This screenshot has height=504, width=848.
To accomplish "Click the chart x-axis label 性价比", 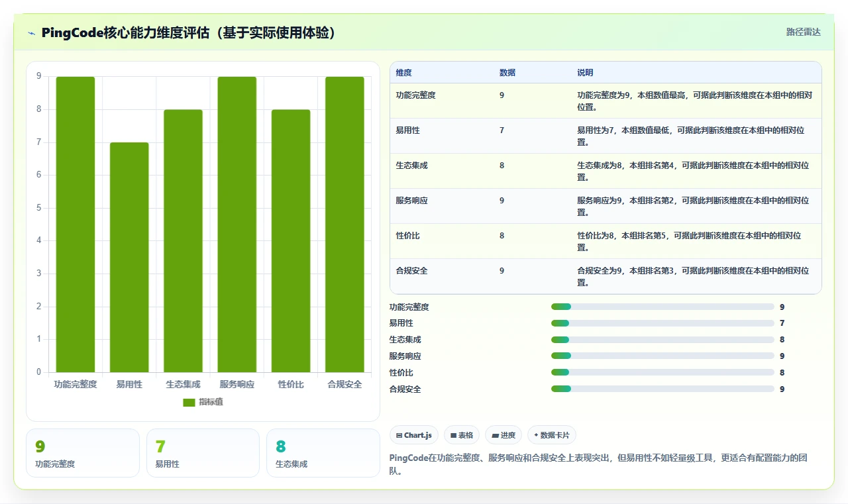I will click(291, 384).
